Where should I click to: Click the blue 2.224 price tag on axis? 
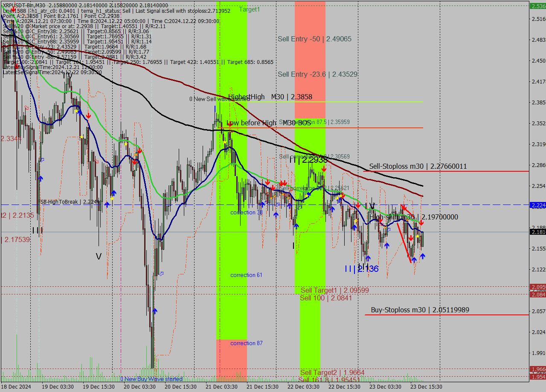537,205
